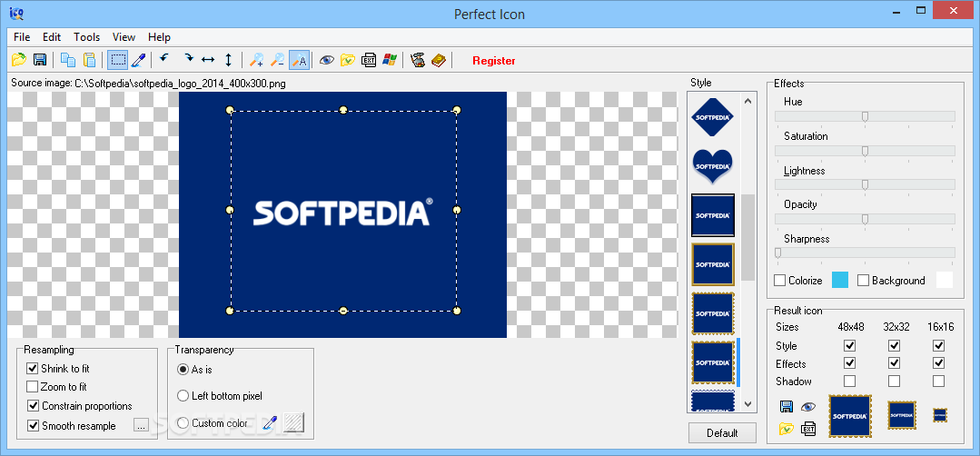Uncheck Shrink to fit
Screen dimensions: 980x456
33,368
